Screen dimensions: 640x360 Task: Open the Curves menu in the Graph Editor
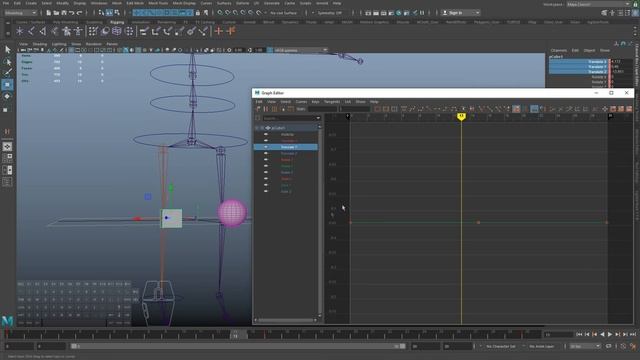[x=301, y=102]
